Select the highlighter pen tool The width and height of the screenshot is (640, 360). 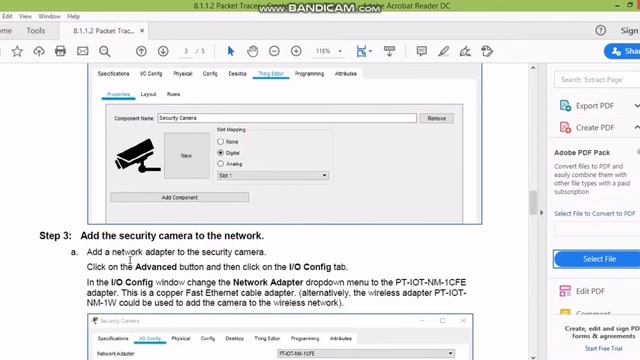click(444, 51)
